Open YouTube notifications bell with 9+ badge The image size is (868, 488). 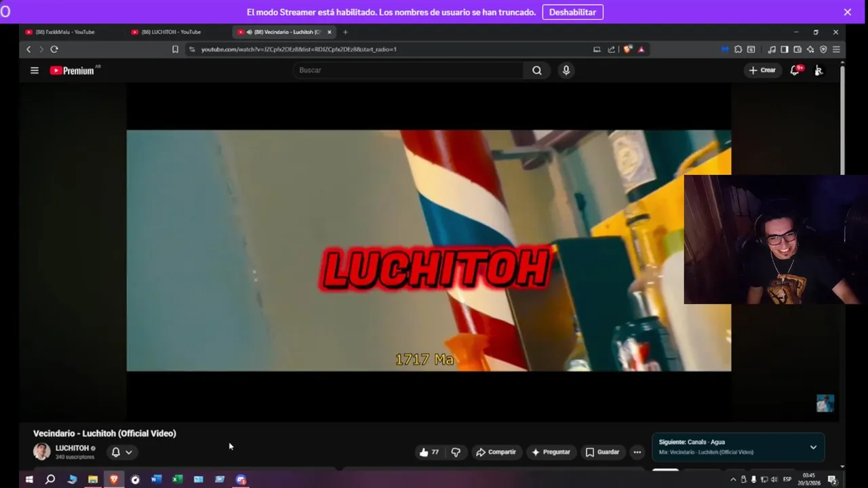(x=795, y=70)
